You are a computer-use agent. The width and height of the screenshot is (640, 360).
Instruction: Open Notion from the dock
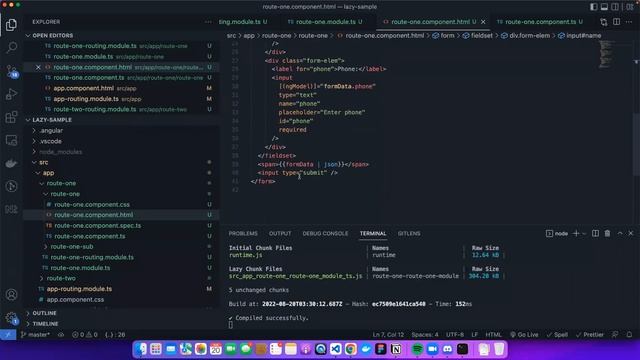coord(396,349)
